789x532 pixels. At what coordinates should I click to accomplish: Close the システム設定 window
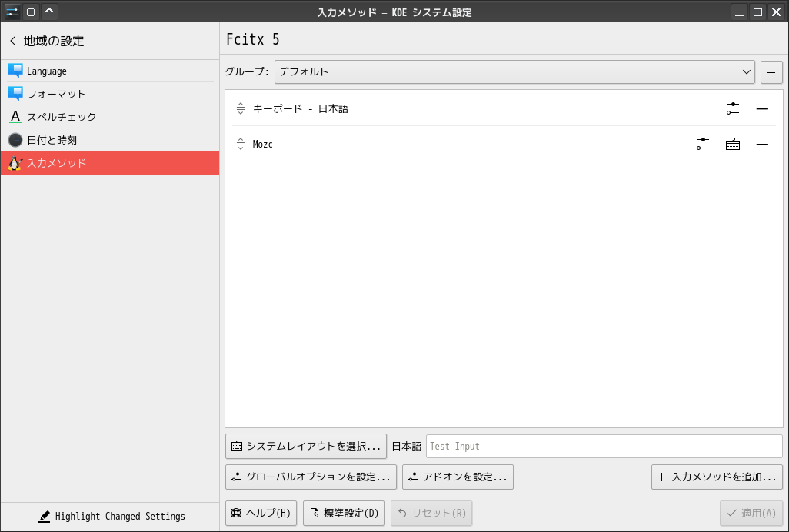[x=776, y=12]
